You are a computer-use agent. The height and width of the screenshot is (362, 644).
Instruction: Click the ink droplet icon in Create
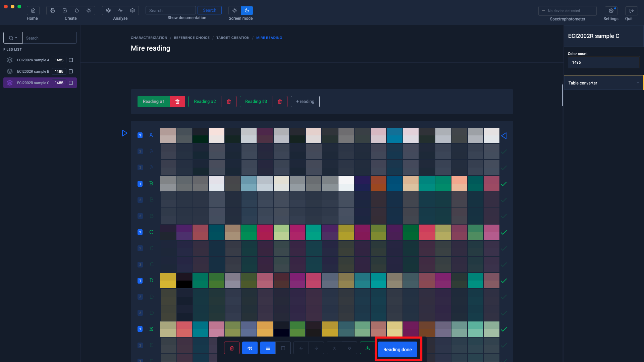[x=77, y=10]
